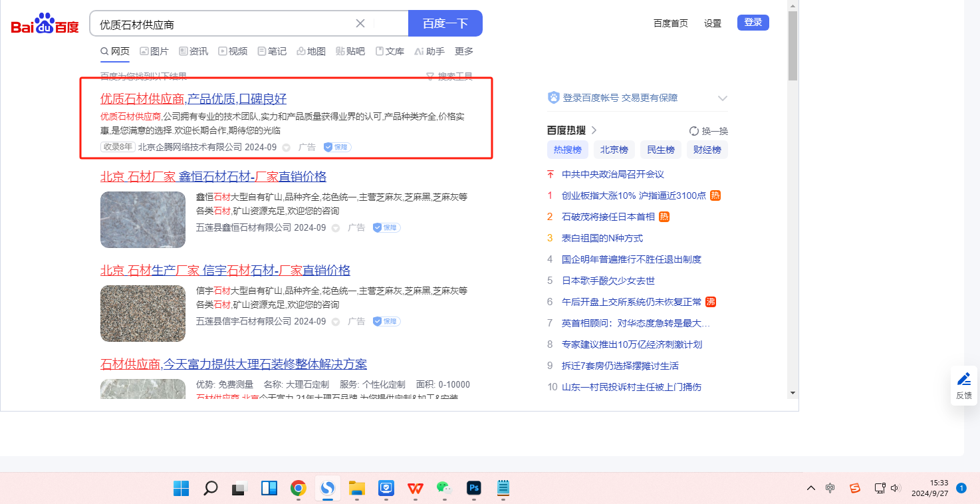The image size is (980, 504).
Task: Click the page's vertical scrollbar thumb
Action: point(793,47)
